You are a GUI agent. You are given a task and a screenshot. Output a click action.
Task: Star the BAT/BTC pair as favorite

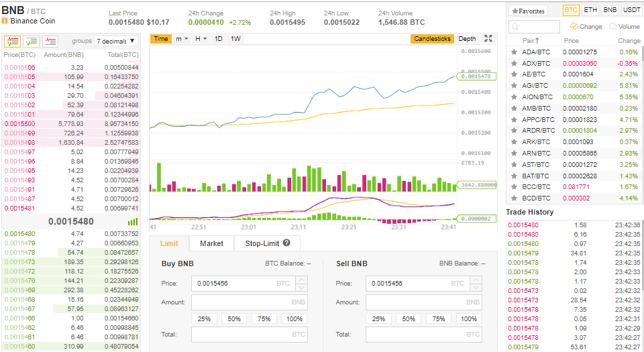tap(514, 176)
